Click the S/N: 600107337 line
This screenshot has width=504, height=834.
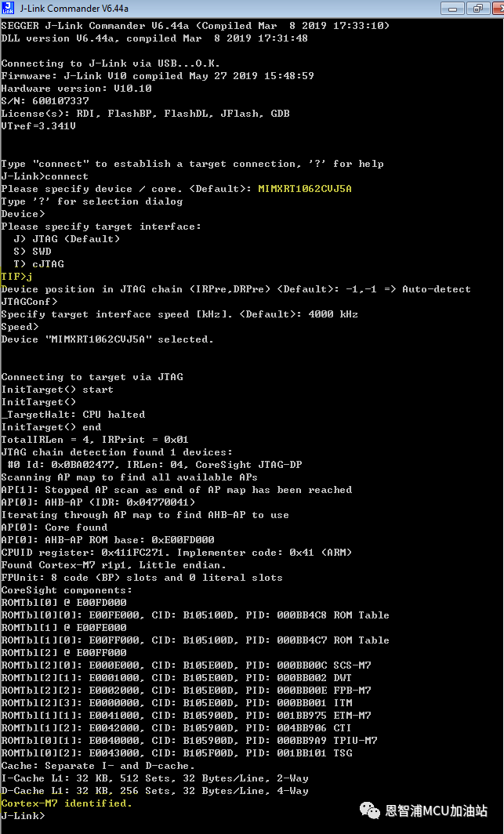click(x=45, y=100)
